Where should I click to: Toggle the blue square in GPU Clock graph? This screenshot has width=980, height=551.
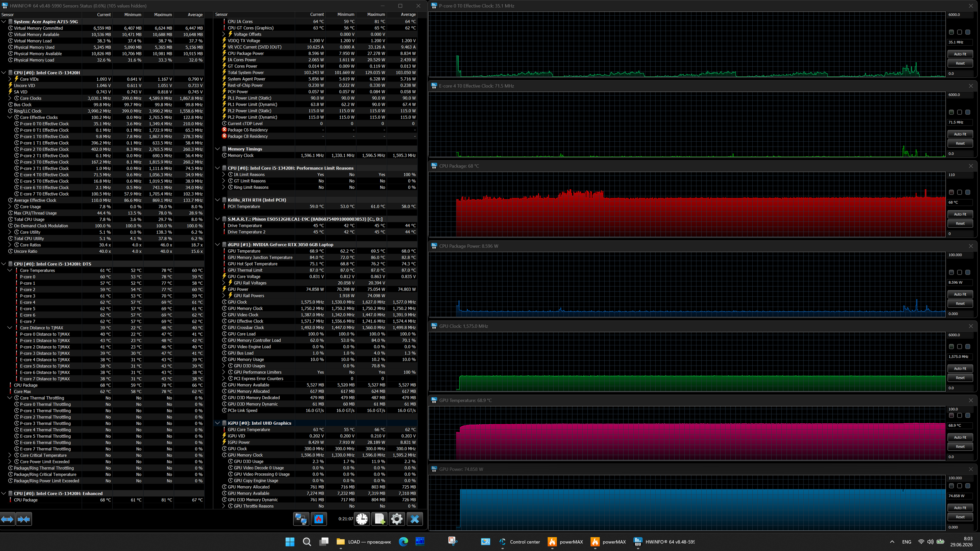coord(968,346)
